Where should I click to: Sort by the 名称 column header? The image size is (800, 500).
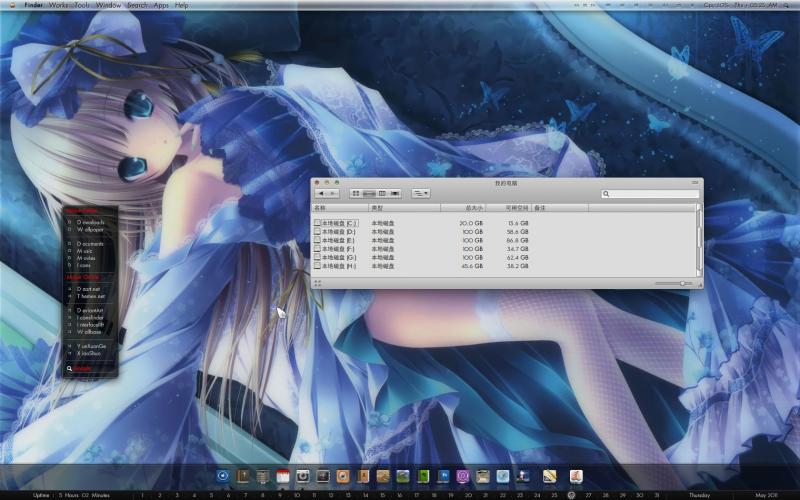click(x=340, y=208)
